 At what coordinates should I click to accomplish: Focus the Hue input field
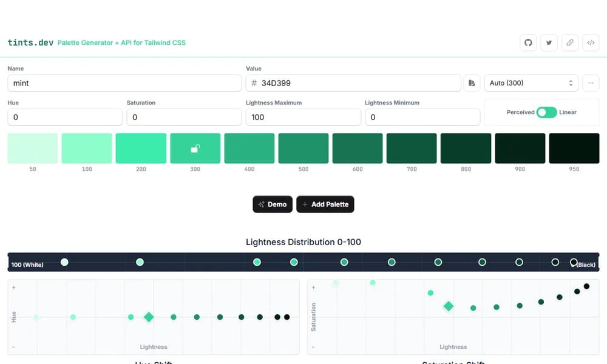pyautogui.click(x=65, y=117)
